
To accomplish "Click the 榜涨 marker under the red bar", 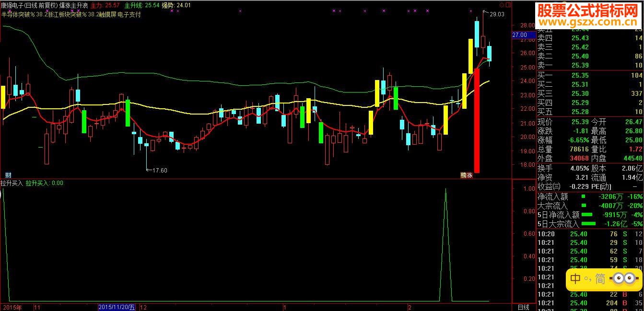I will 467,175.
